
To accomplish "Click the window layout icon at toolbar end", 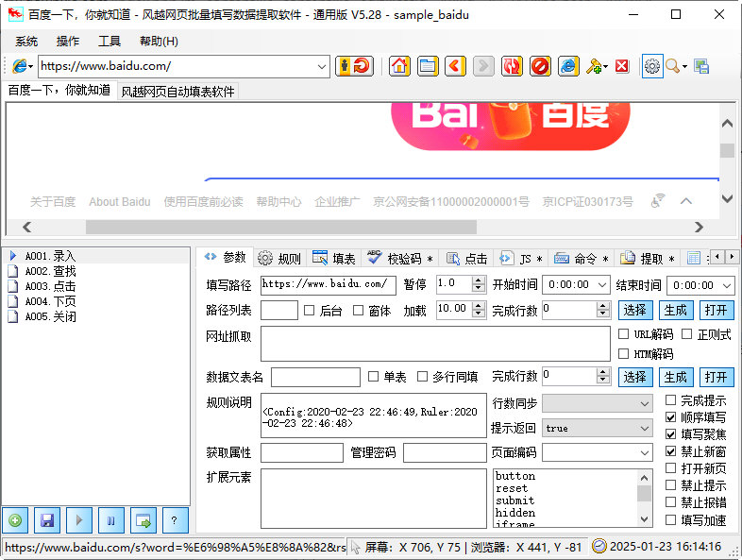I will [701, 66].
